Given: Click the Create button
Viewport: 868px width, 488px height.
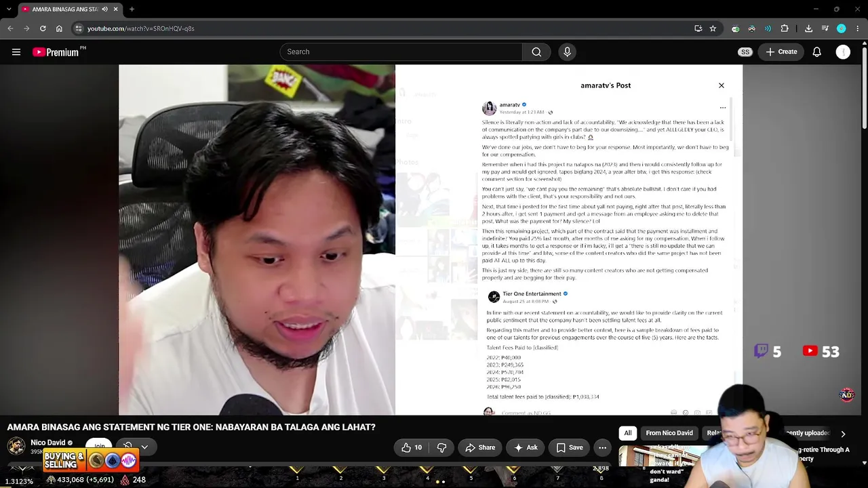Looking at the screenshot, I should pyautogui.click(x=781, y=52).
